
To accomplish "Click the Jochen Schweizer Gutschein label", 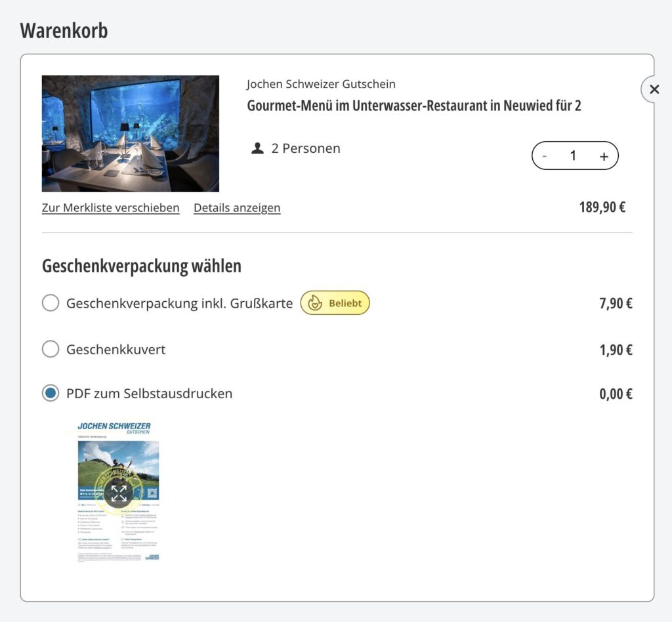I will click(321, 84).
